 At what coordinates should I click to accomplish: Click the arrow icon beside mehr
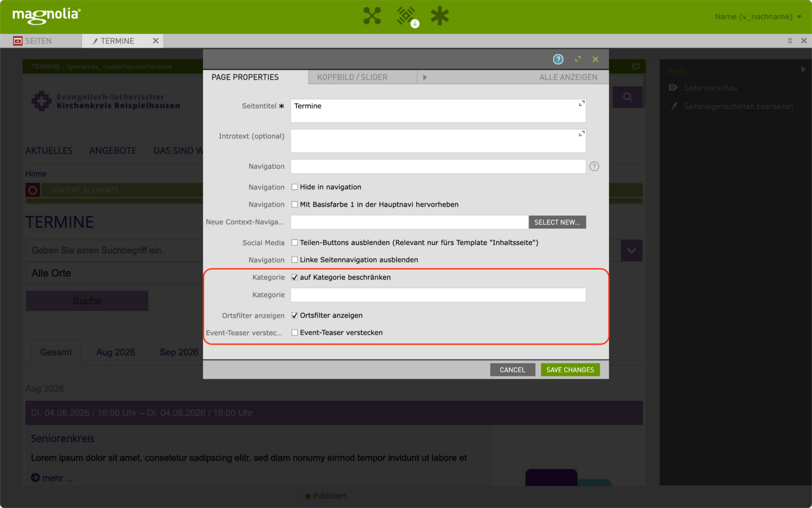[35, 478]
